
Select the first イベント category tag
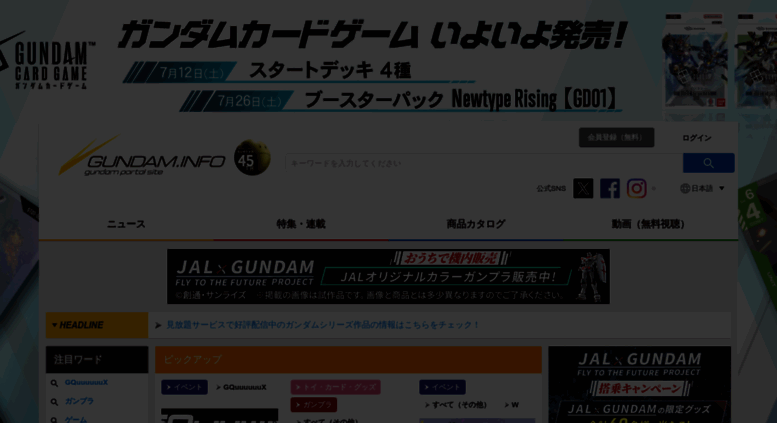coord(184,387)
